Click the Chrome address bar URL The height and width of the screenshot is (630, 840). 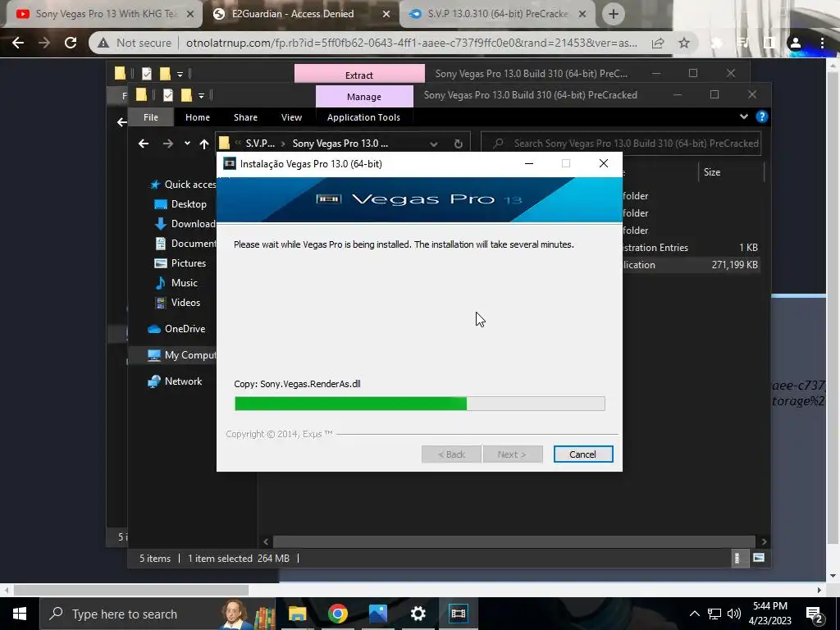(412, 43)
